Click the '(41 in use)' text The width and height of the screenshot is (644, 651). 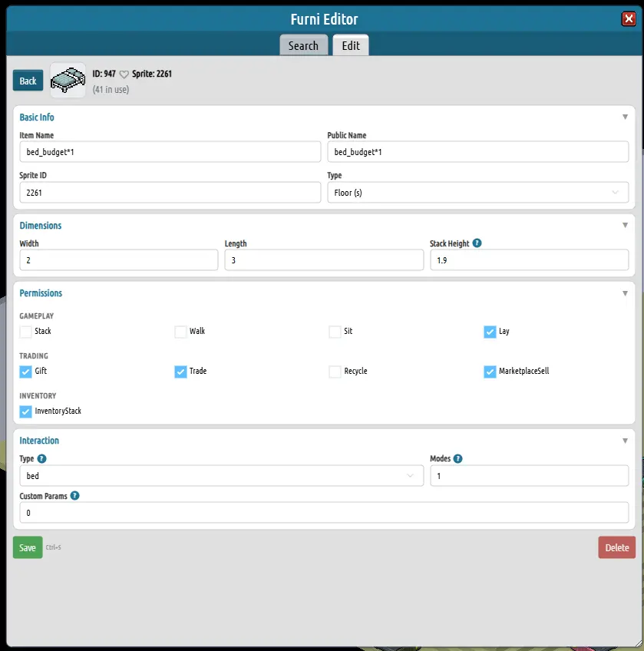[111, 90]
